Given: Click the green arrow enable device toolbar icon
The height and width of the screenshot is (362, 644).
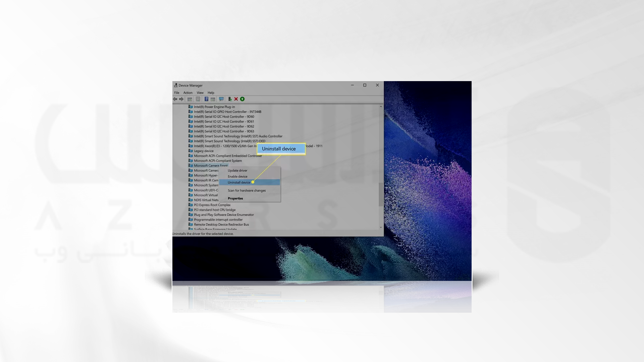Looking at the screenshot, I should point(242,99).
